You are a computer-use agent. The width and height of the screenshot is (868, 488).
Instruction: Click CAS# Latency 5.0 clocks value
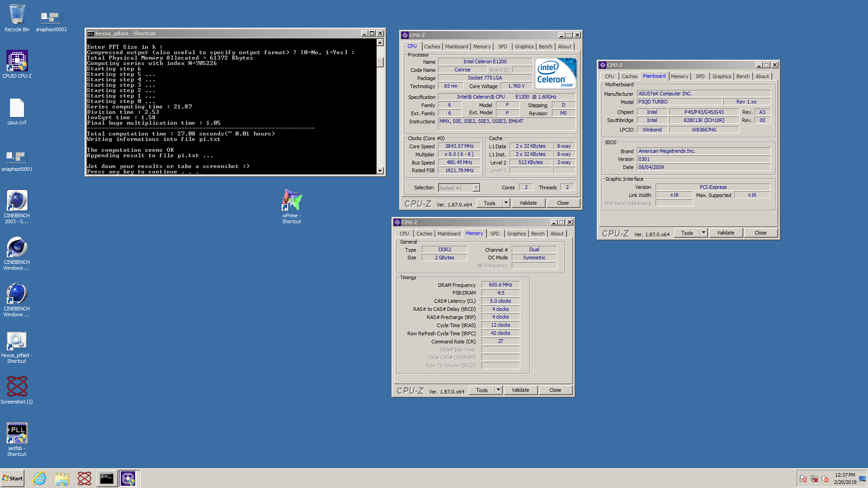point(500,301)
